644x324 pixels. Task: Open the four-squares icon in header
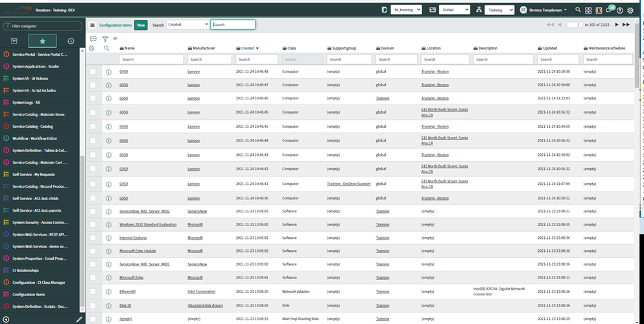click(588, 10)
